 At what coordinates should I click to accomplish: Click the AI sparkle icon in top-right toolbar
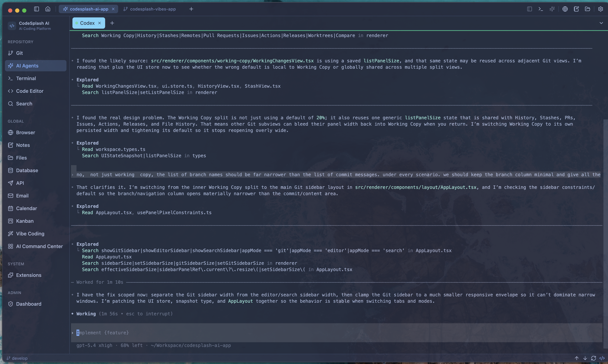[x=552, y=9]
